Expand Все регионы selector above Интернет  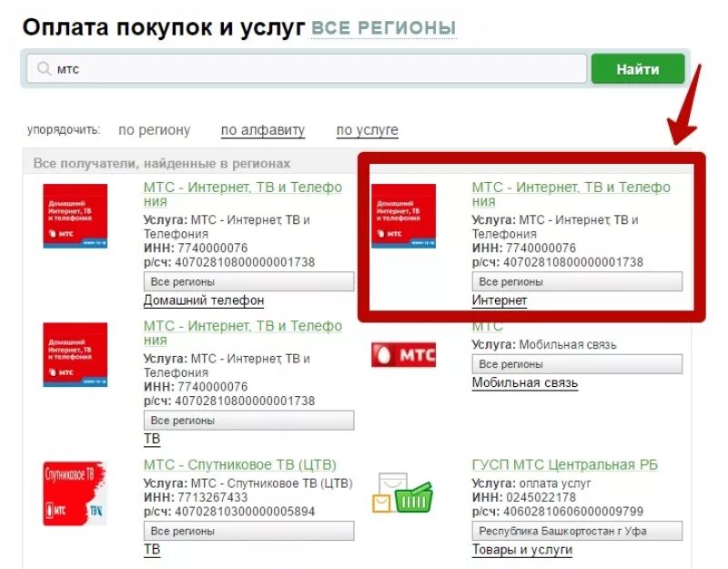(577, 281)
